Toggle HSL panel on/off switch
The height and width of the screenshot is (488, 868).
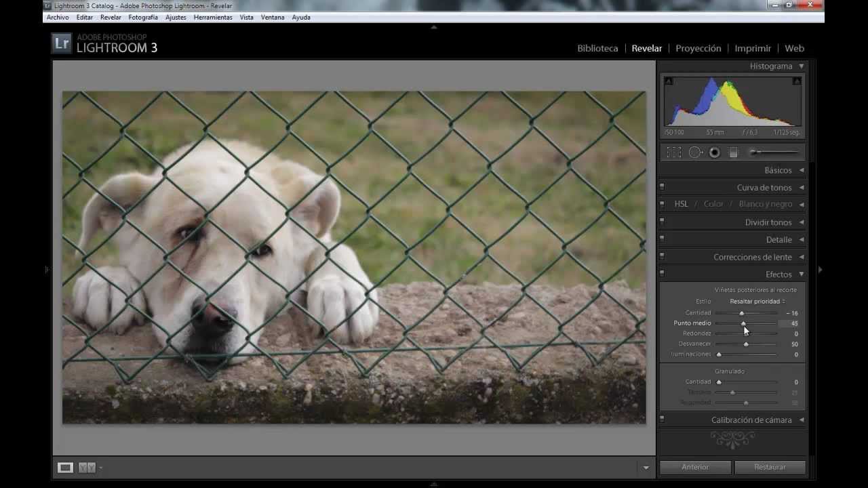coord(662,203)
